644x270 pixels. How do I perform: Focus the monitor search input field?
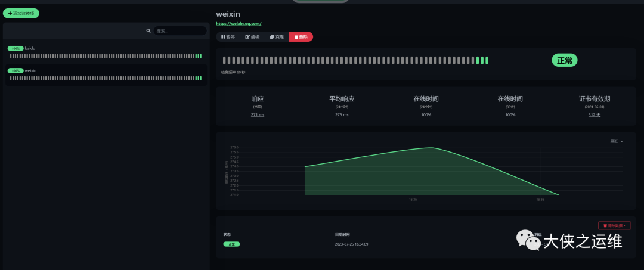pyautogui.click(x=180, y=31)
